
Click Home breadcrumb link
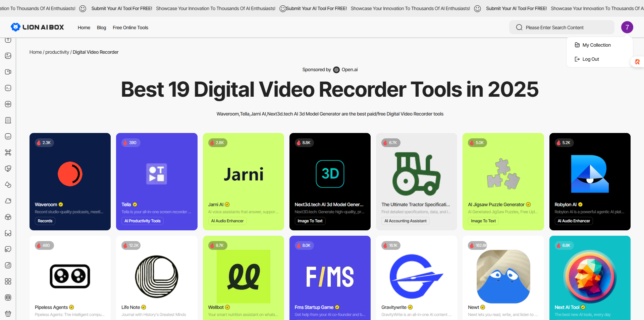coord(36,52)
